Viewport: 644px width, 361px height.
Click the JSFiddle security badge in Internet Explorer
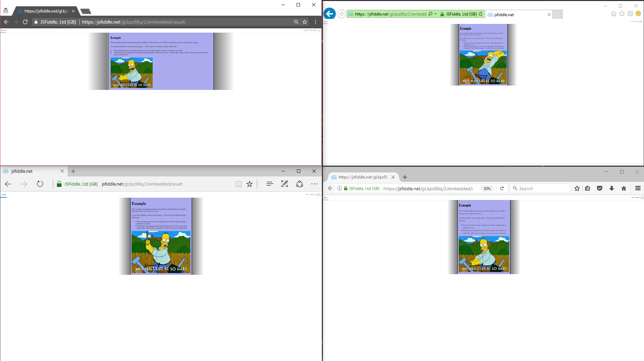click(458, 14)
